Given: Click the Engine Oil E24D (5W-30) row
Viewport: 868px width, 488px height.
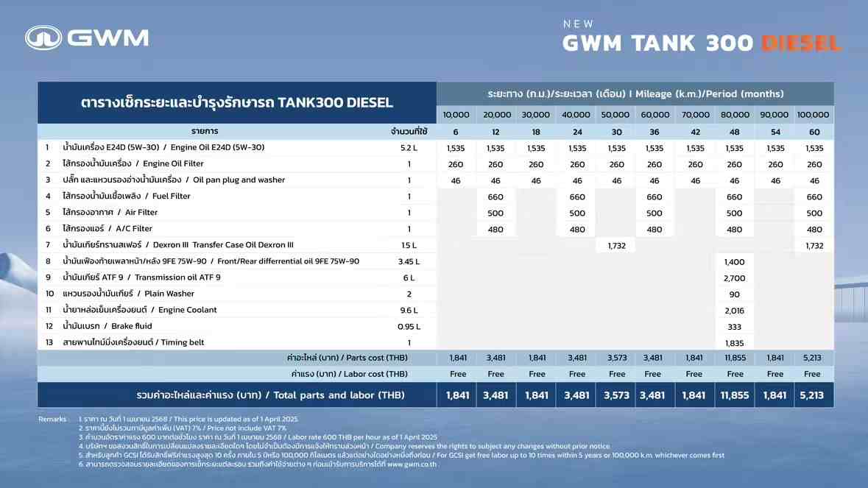Looking at the screenshot, I should pyautogui.click(x=436, y=148).
